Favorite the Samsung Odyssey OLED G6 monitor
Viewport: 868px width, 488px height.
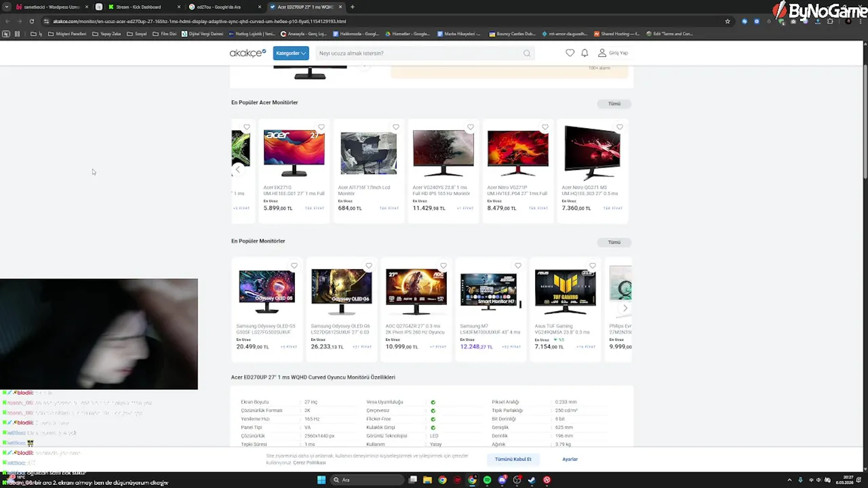point(369,266)
